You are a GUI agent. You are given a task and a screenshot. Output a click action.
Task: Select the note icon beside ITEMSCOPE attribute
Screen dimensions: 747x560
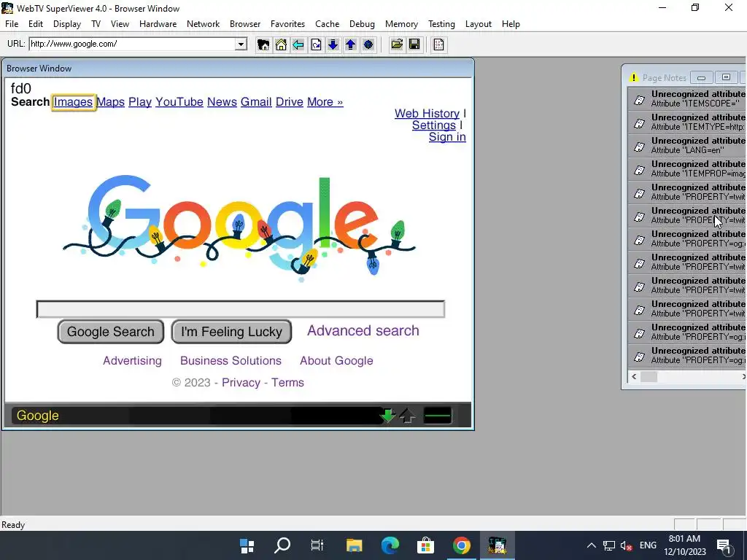click(x=639, y=99)
